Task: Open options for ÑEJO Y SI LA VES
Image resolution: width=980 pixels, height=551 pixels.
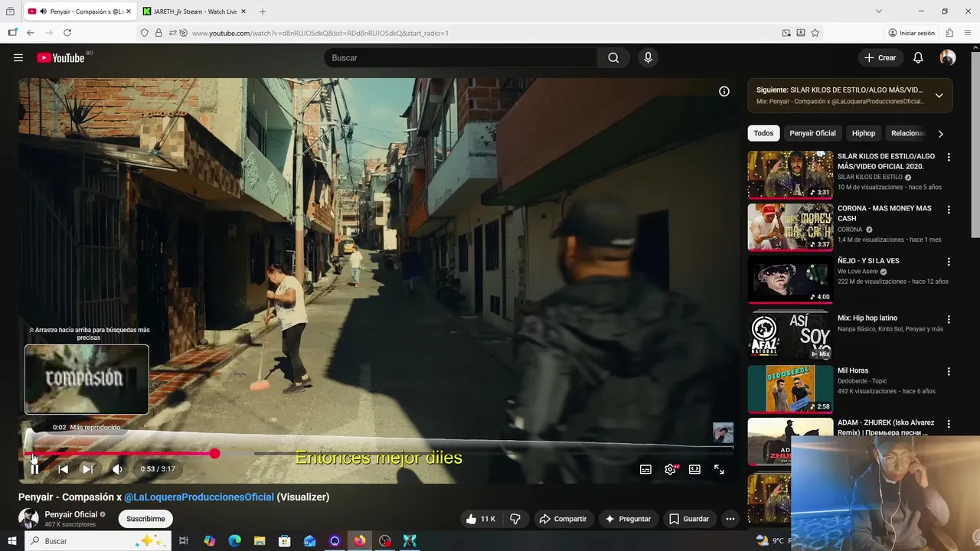Action: click(949, 262)
